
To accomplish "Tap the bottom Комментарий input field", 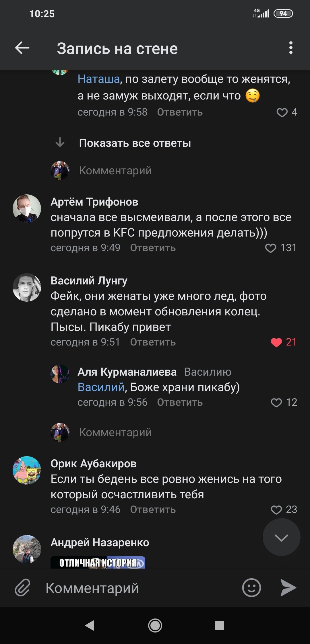I will pyautogui.click(x=138, y=588).
